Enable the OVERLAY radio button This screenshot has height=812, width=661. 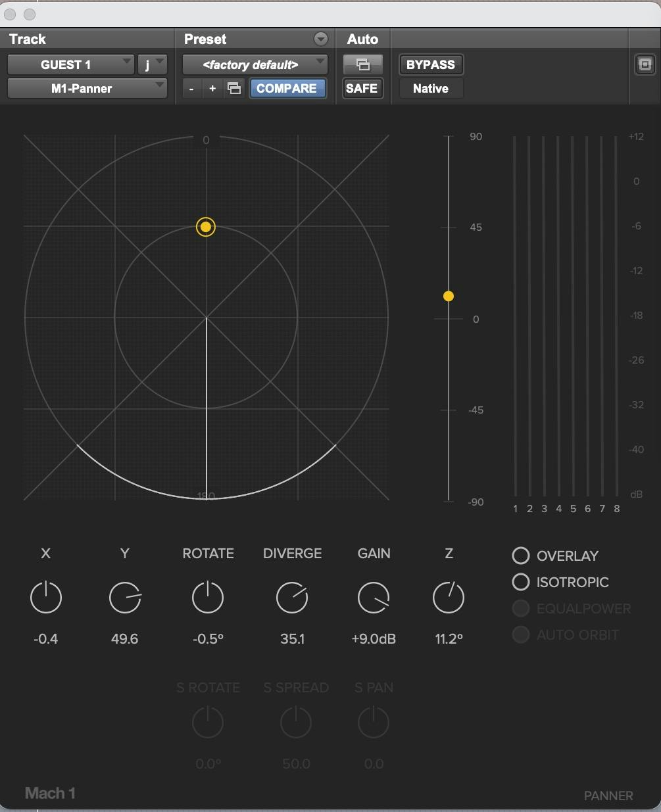[x=520, y=556]
